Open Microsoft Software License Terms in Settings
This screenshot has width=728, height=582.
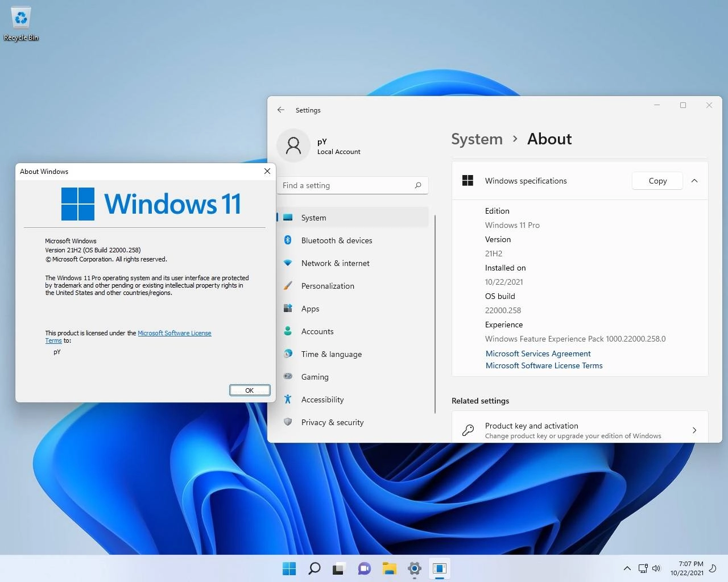(x=544, y=365)
